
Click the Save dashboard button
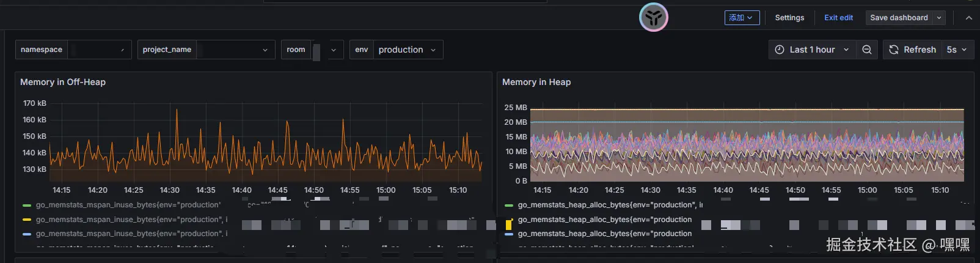[899, 18]
